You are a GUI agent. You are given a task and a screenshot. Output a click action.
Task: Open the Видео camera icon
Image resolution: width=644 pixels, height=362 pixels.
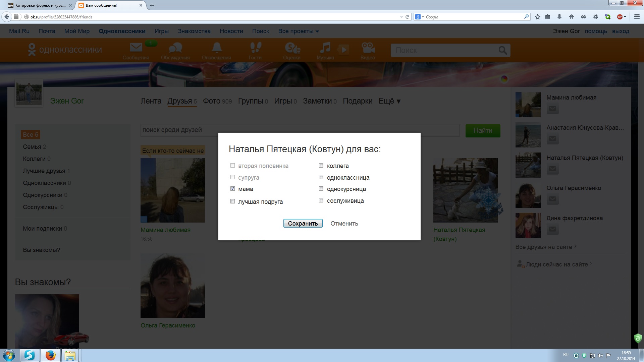pyautogui.click(x=368, y=51)
